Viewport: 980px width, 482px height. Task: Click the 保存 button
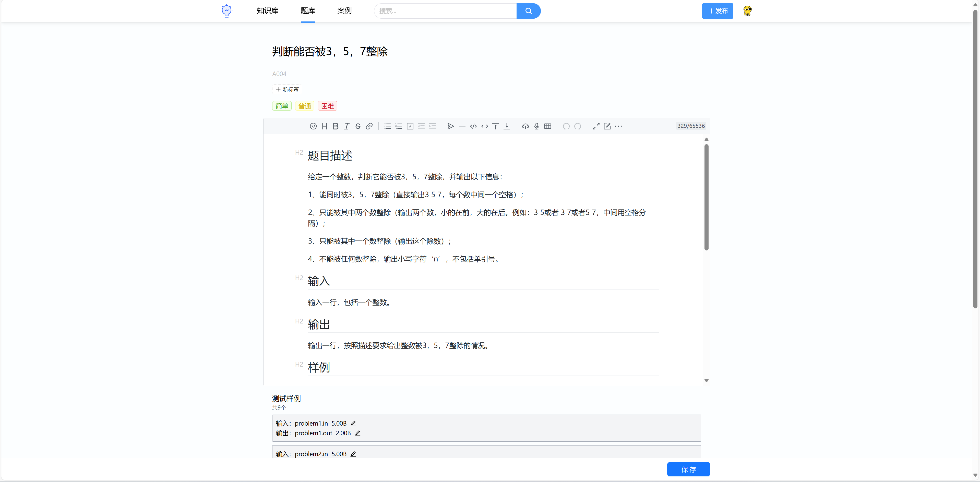pos(688,469)
